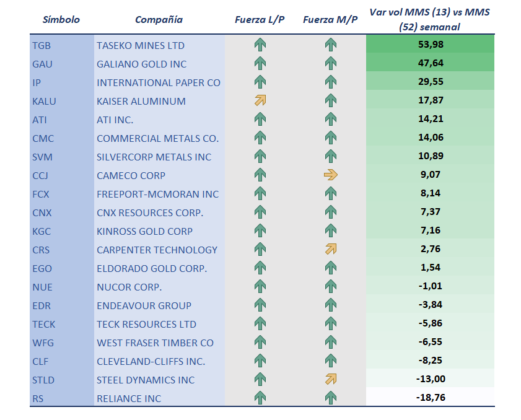Click the Símbolo column header

point(61,20)
